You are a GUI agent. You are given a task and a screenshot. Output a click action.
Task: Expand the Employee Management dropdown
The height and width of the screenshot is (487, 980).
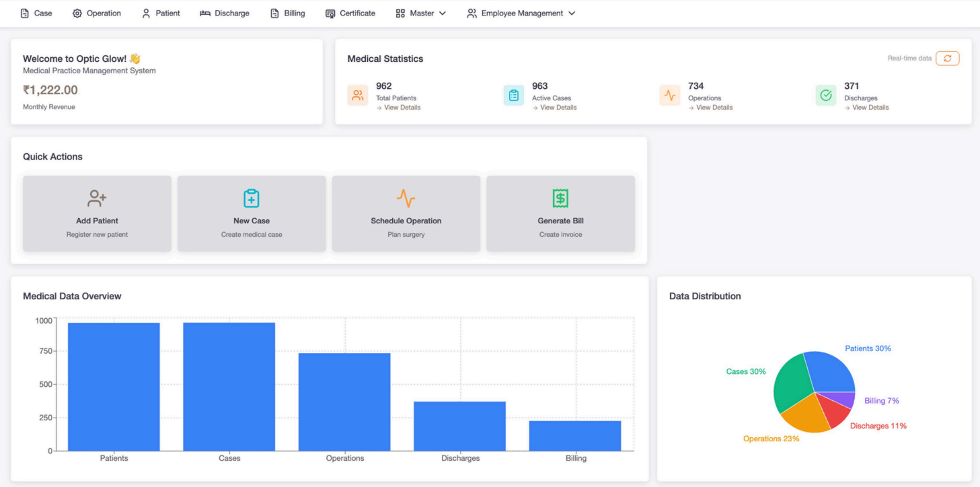pos(521,13)
